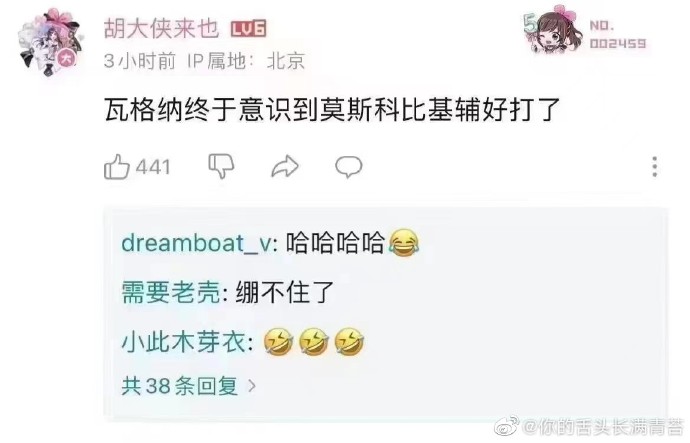Viewport: 690px width, 443px height.
Task: Share the comment via arrow icon
Action: point(285,167)
